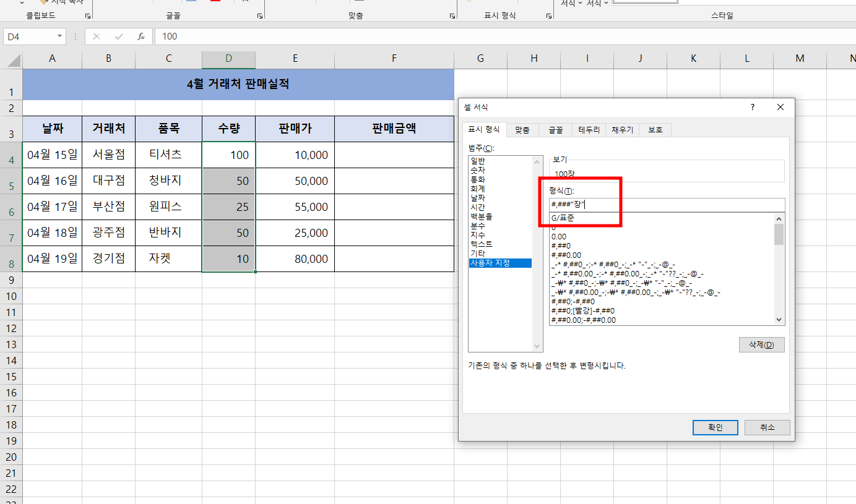
Task: Click the help question mark in 셀 서식 dialog
Action: 753,107
